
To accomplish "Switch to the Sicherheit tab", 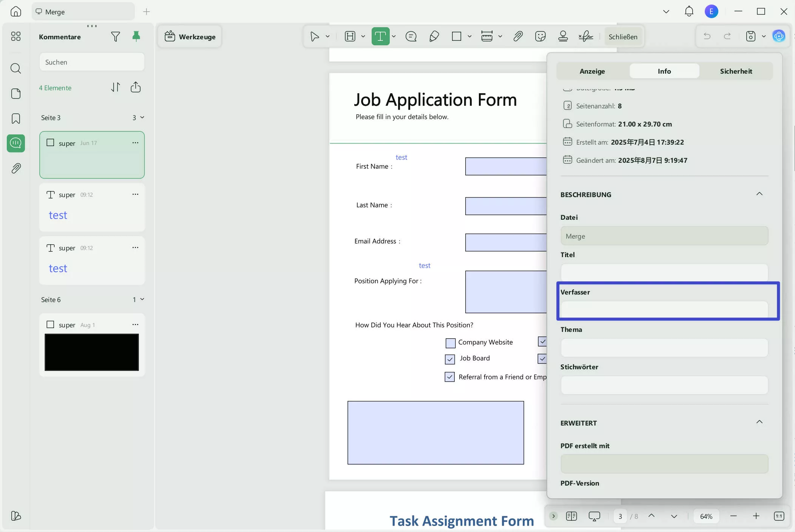I will point(736,71).
